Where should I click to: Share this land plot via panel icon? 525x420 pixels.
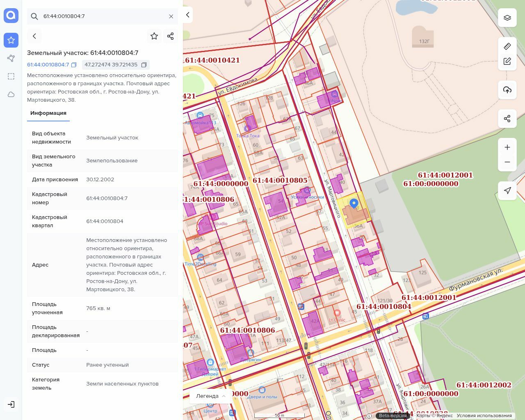pyautogui.click(x=171, y=36)
